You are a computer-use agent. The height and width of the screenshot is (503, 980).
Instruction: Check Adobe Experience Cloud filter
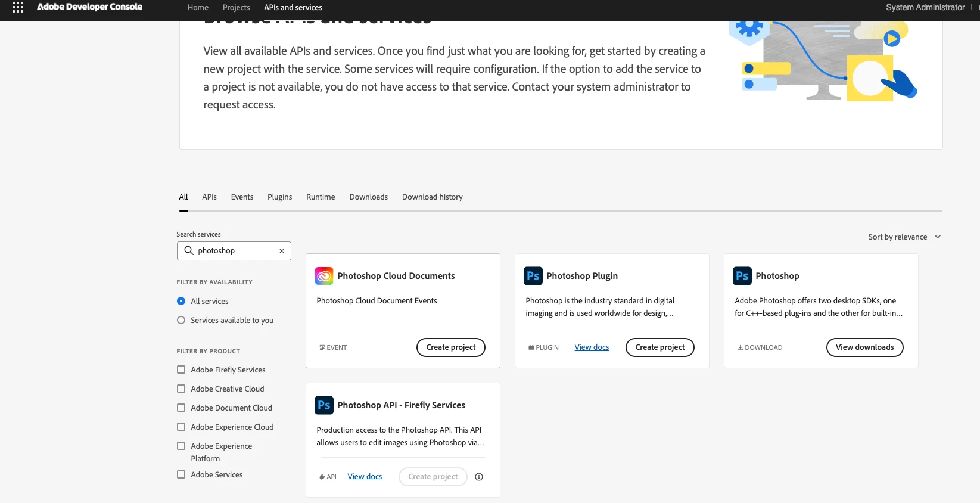click(181, 427)
